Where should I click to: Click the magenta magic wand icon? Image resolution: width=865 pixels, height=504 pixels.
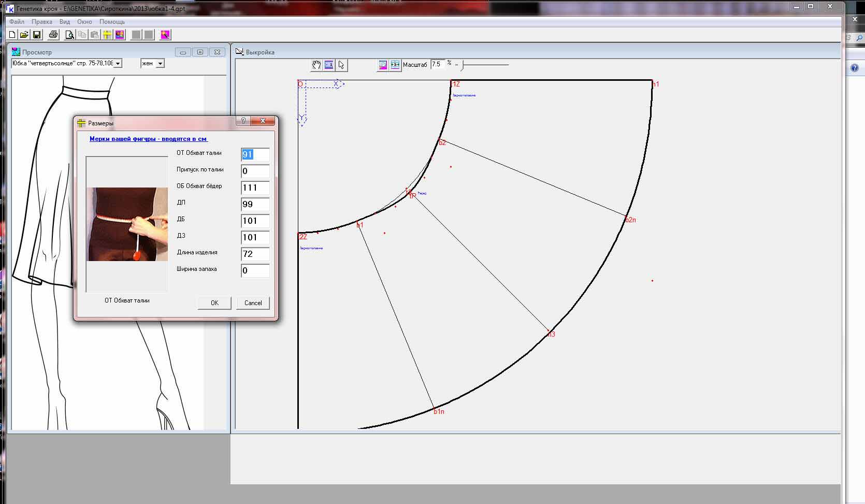[165, 35]
